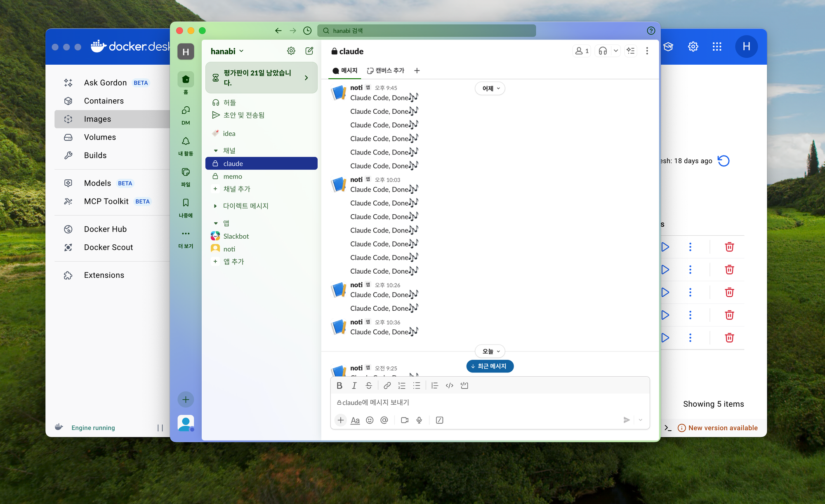This screenshot has height=504, width=825.
Task: Click 채널 추가 to add channel
Action: point(262,189)
